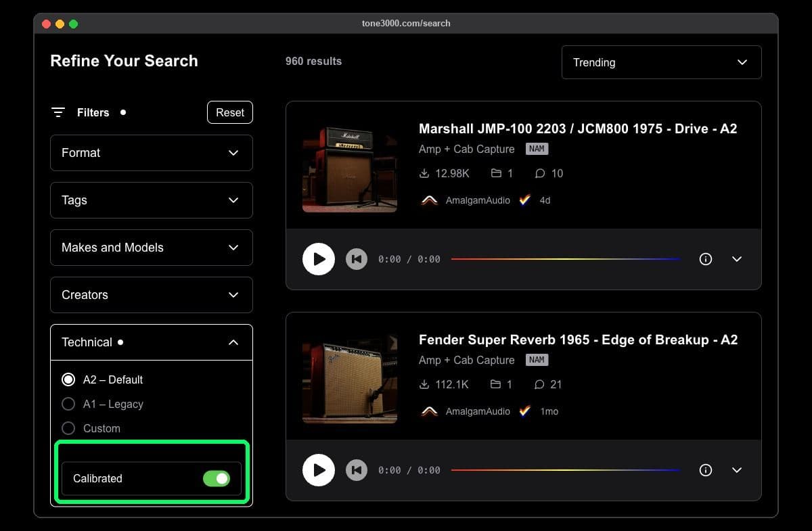
Task: Click the download icon on the Fender card
Action: click(x=424, y=385)
